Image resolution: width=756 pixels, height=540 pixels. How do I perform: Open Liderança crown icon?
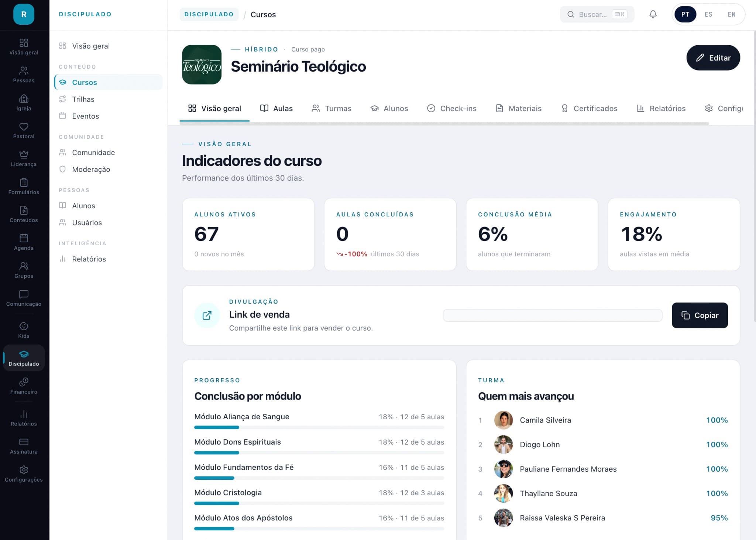[24, 154]
